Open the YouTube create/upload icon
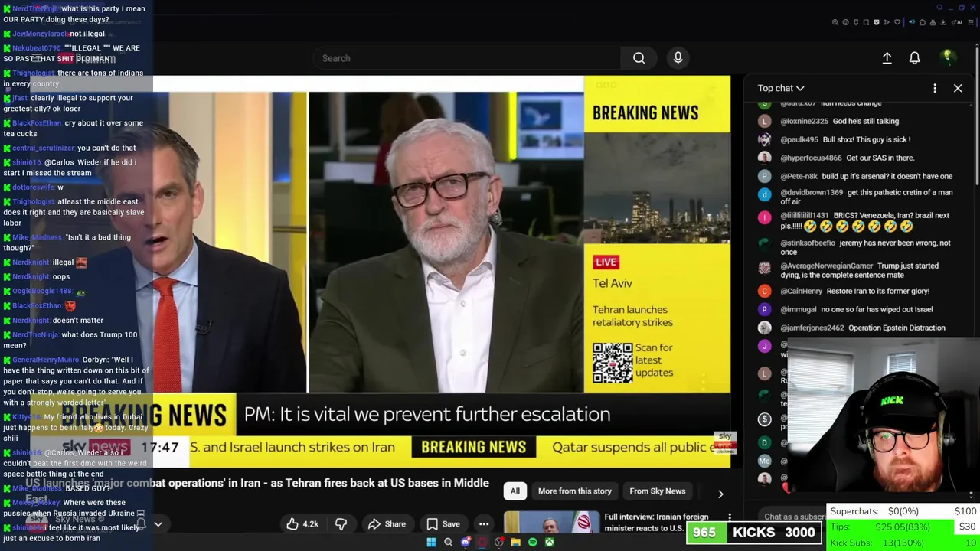Image resolution: width=980 pixels, height=551 pixels. (x=887, y=58)
